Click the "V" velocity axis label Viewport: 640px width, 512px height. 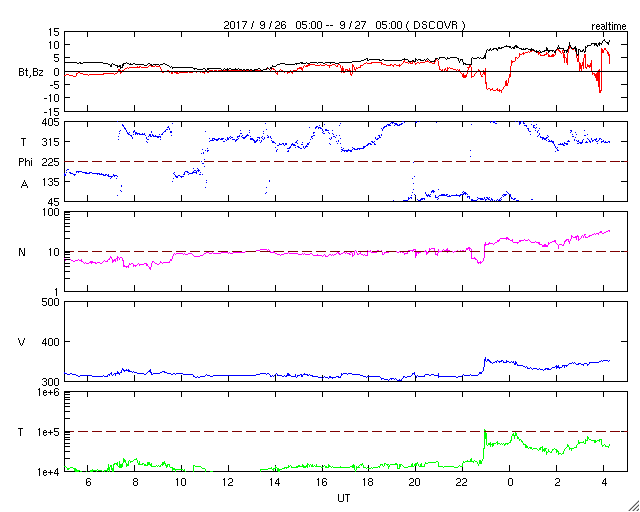22,342
